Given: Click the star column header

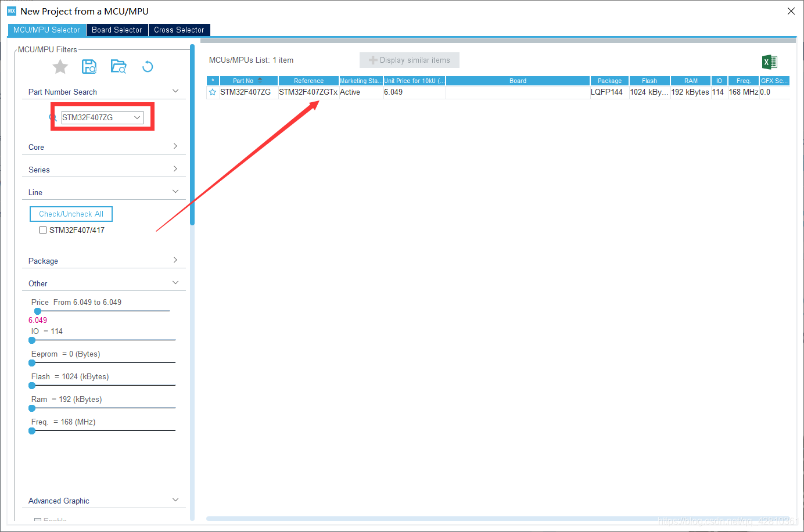Looking at the screenshot, I should click(x=213, y=81).
